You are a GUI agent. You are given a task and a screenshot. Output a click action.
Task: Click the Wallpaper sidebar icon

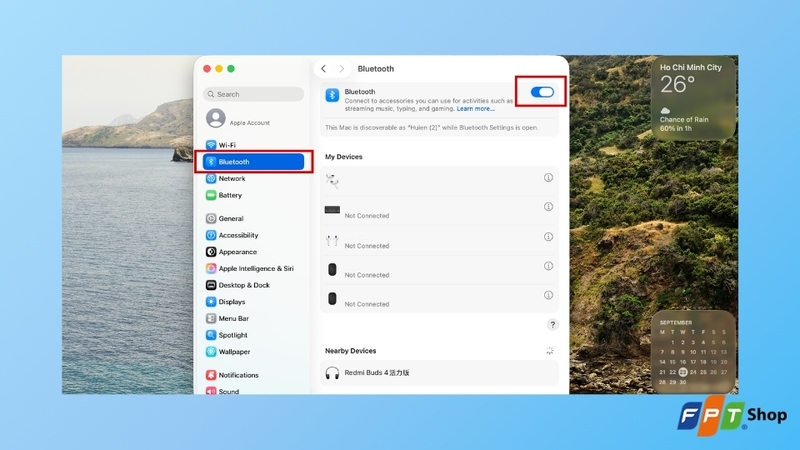[x=211, y=352]
